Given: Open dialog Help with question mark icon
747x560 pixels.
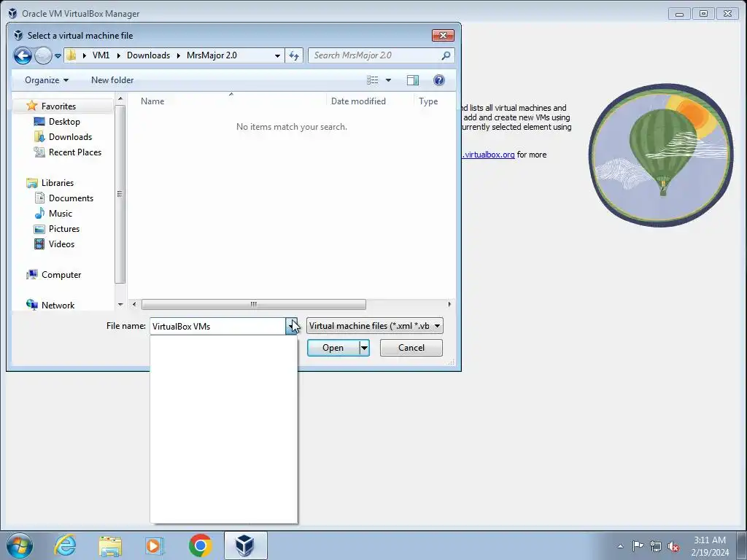Looking at the screenshot, I should (x=438, y=80).
